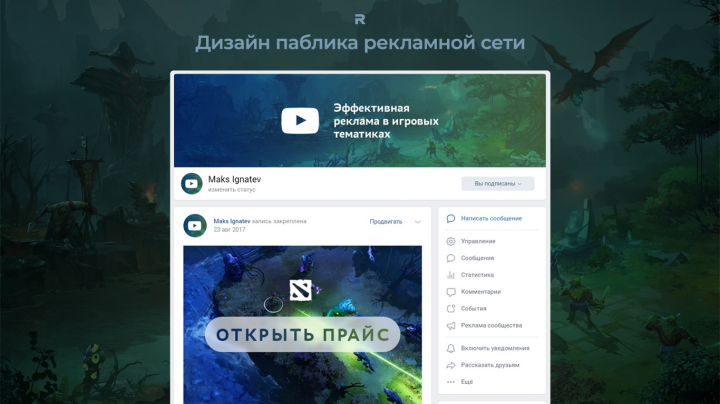Click the Сообщения bubble icon

[451, 258]
